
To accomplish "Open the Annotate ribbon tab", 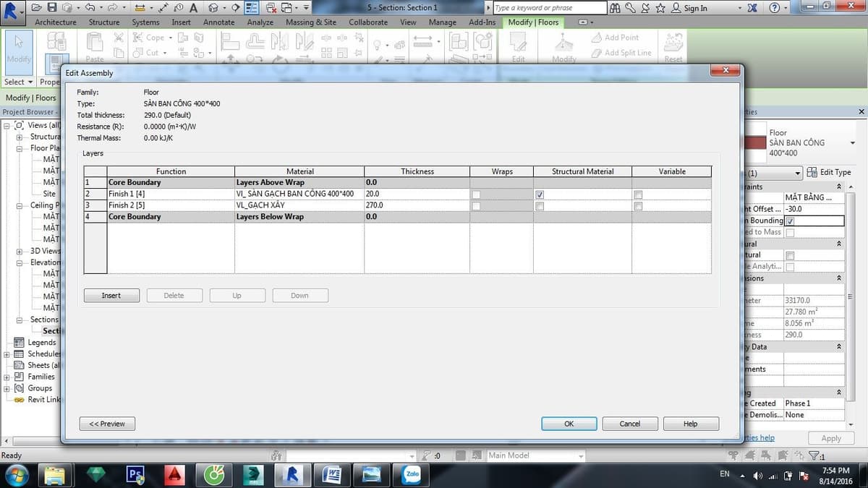I will click(218, 22).
